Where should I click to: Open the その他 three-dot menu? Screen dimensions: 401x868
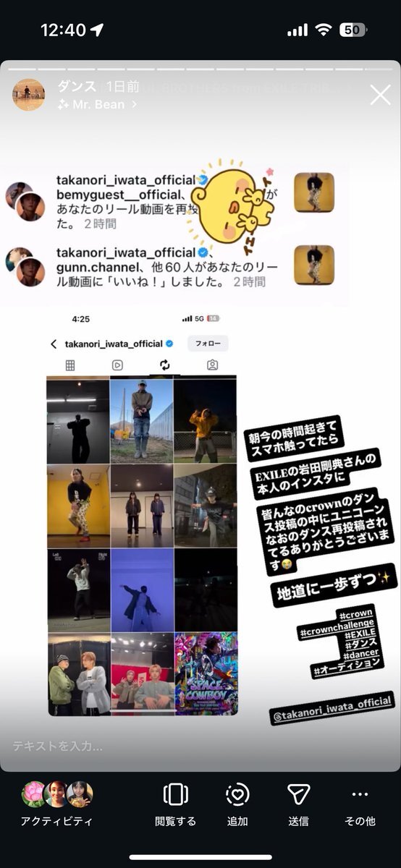[x=360, y=794]
